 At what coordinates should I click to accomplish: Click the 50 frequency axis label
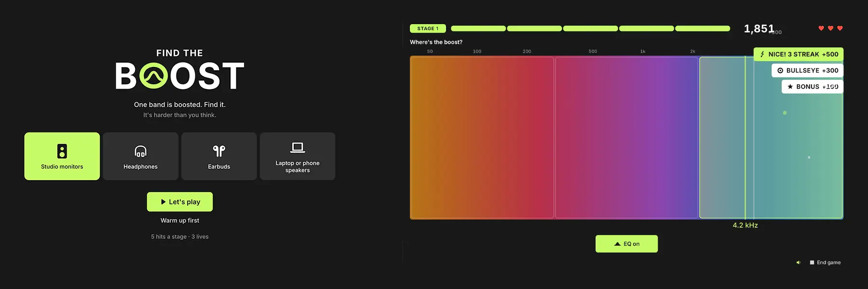pos(430,52)
